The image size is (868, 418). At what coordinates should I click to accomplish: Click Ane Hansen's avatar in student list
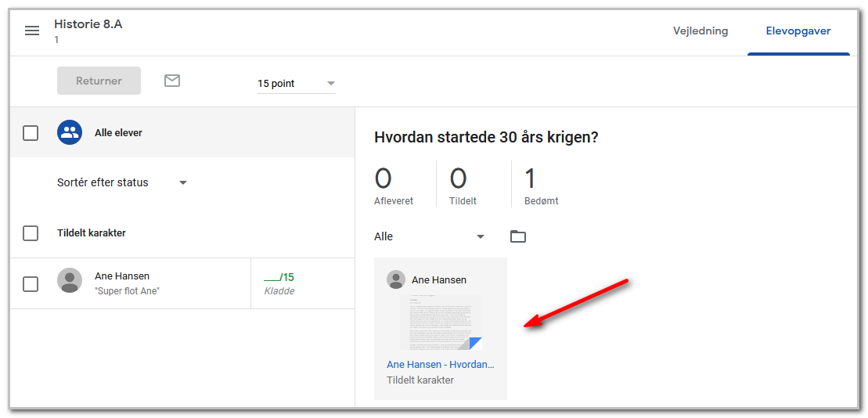pos(70,280)
